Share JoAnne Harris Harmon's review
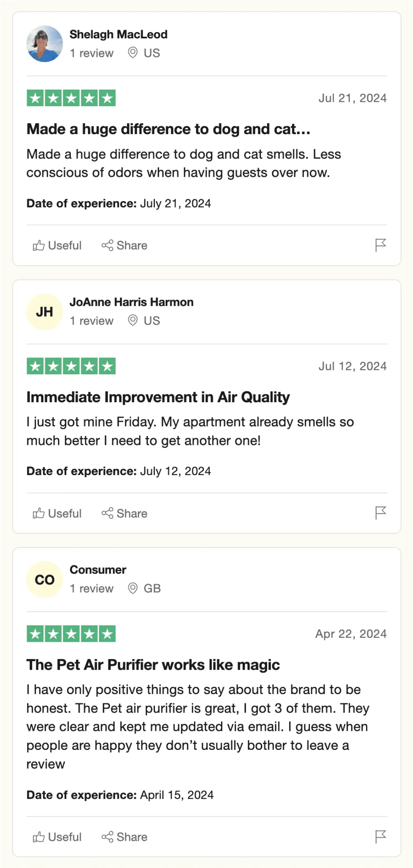413x868 pixels. [125, 513]
